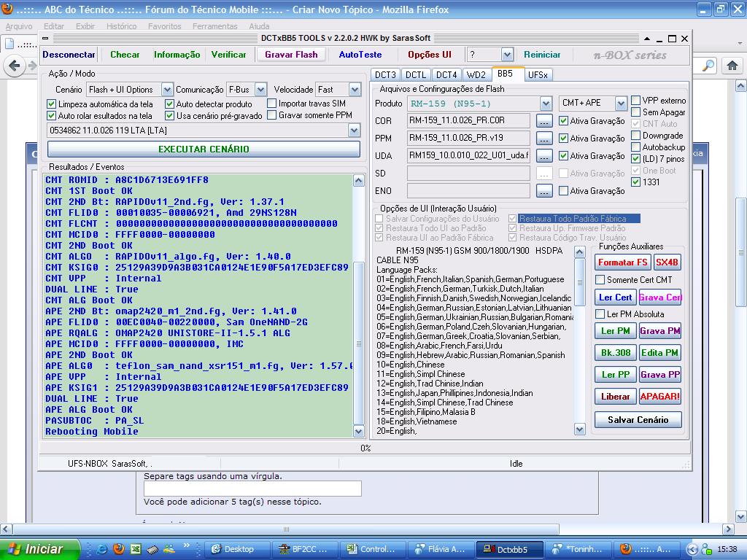
Task: Click AutoTeste in the toolbar
Action: tap(360, 55)
